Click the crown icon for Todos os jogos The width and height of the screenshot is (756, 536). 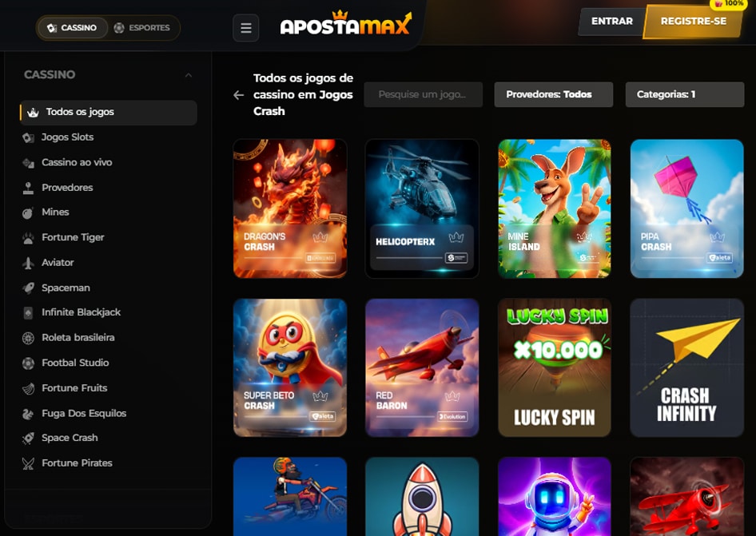(x=33, y=113)
